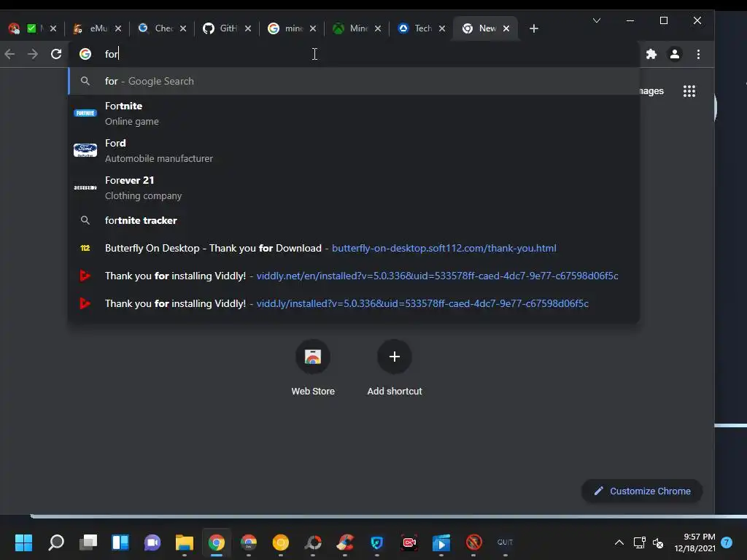
Task: Open Chrome Canary yellow icon on taskbar
Action: coord(281,542)
